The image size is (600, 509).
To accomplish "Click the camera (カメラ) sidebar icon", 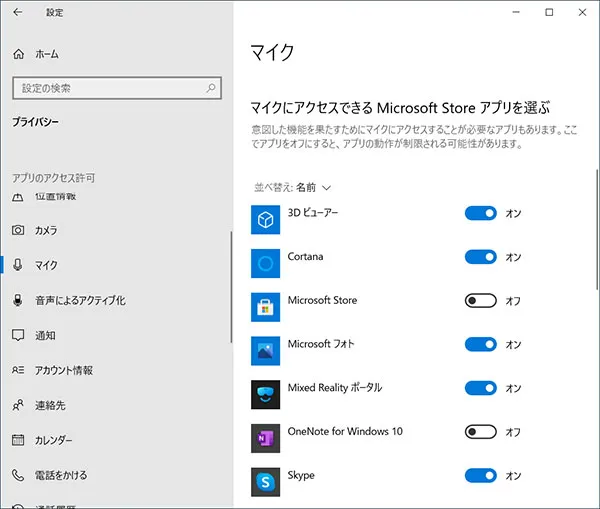I will 18,230.
